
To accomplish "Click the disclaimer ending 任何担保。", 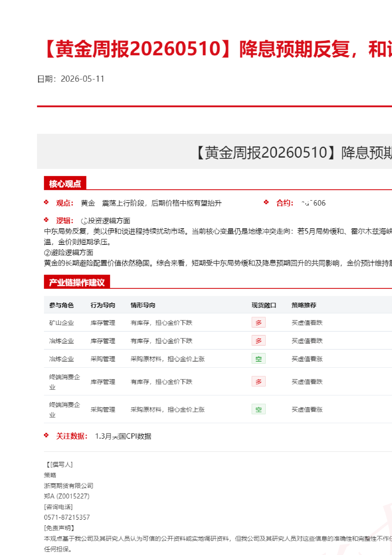I will click(58, 549).
